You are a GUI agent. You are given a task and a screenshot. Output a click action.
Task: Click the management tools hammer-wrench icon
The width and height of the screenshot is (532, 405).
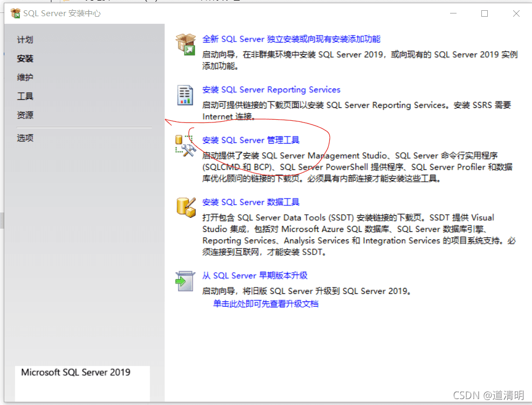tap(185, 146)
